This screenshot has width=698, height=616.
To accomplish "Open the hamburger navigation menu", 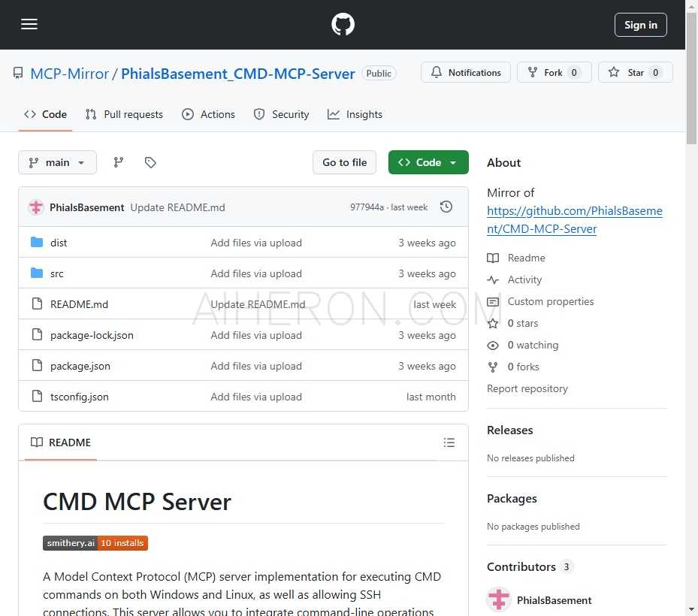I will [29, 24].
